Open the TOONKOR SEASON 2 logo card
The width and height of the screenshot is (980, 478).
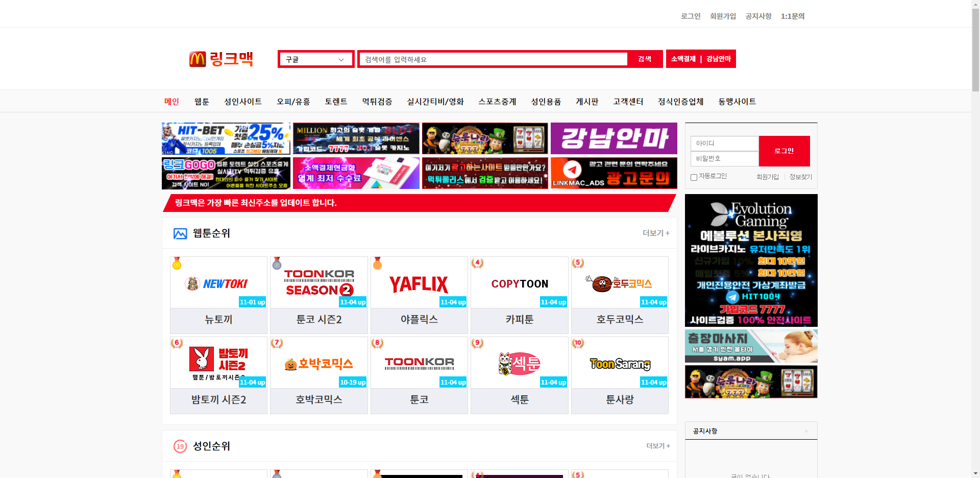click(319, 283)
